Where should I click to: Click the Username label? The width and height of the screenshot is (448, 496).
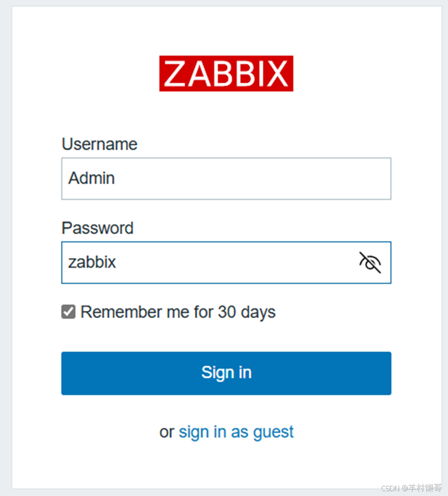99,144
